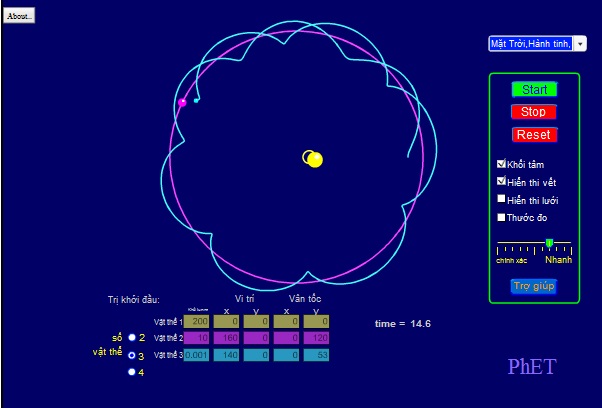Uncheck the Khối tâm checkbox
602x408 pixels.
point(502,164)
